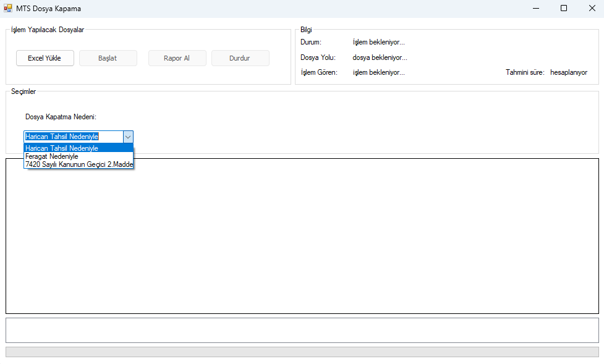Viewport: 604px width, 364px height.
Task: Minimize the MTS Dosya Kapama window
Action: coord(536,8)
